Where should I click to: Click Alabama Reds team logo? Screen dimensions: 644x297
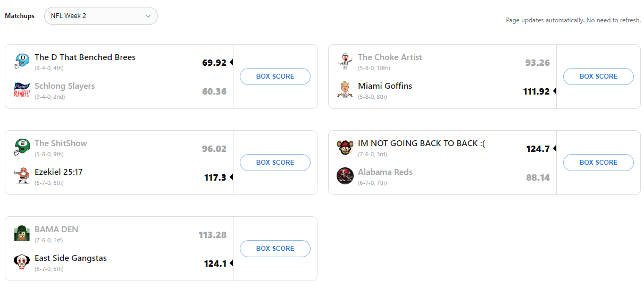(345, 176)
